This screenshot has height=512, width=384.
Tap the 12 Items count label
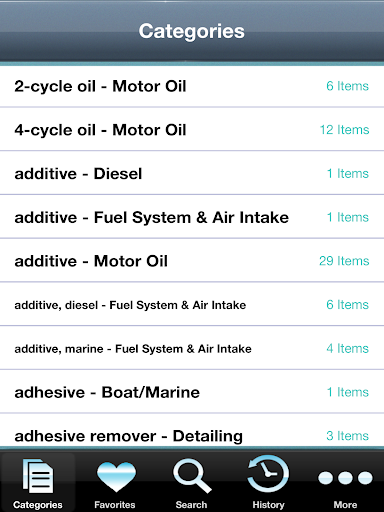click(344, 130)
